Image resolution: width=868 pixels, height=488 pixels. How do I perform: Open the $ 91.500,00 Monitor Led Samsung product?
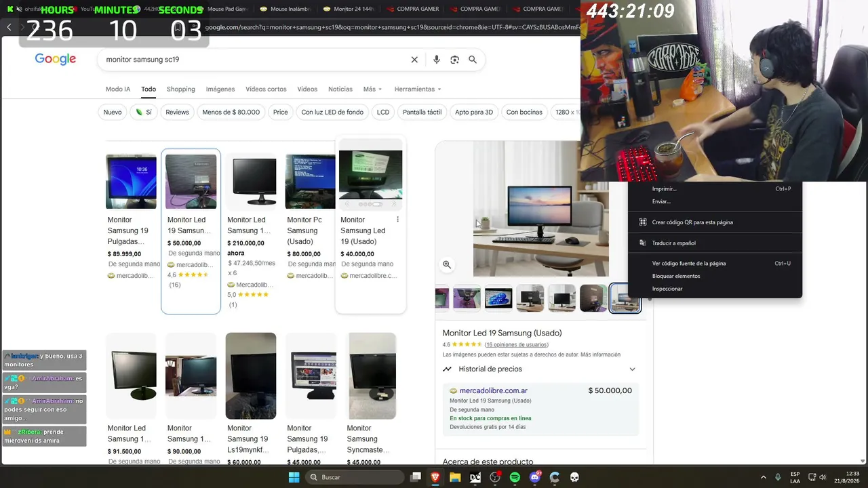[x=131, y=399]
